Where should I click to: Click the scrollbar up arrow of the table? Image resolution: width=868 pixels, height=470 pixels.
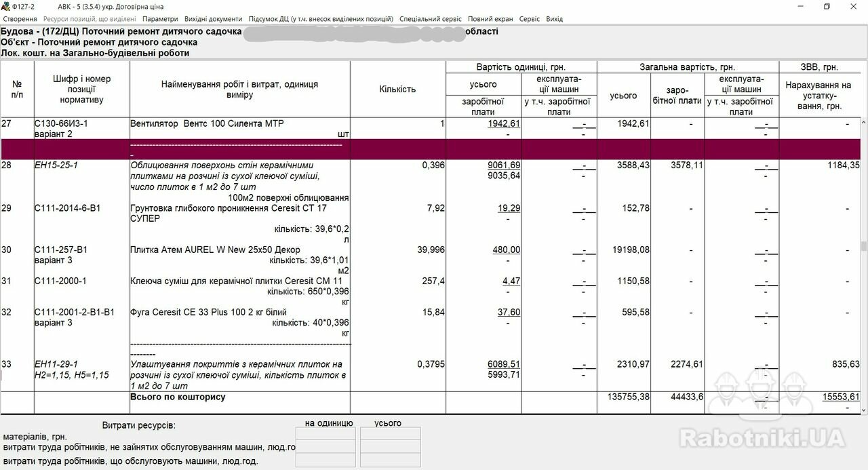863,123
